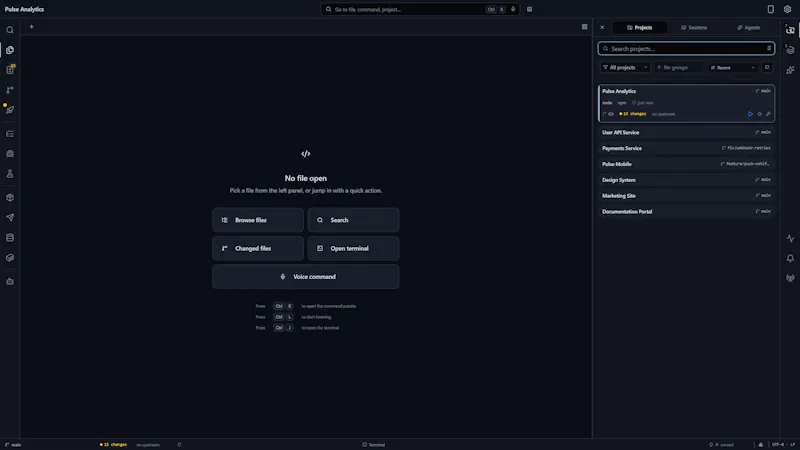800x450 pixels.
Task: Open the stacked layers icon in the sidebar
Action: (x=10, y=258)
